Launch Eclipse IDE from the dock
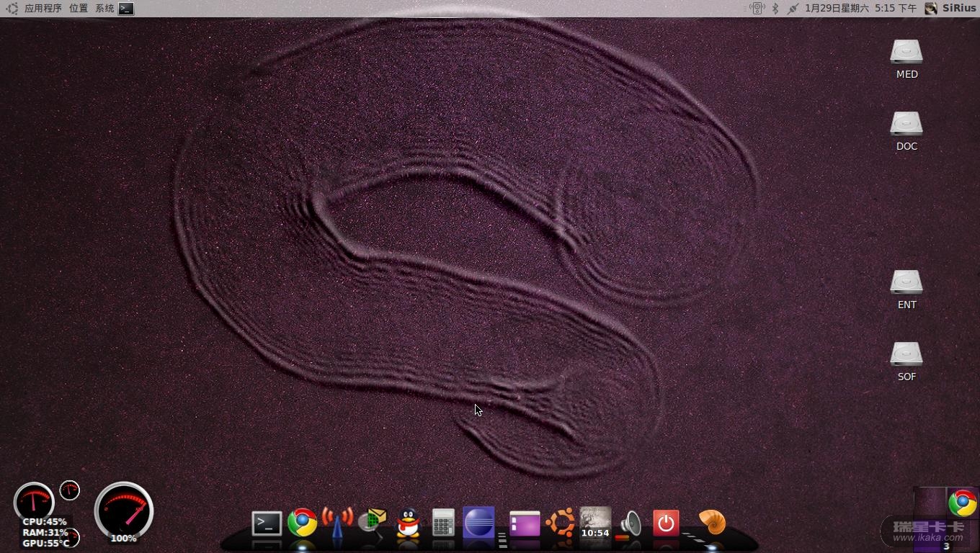The width and height of the screenshot is (980, 553). click(x=479, y=523)
